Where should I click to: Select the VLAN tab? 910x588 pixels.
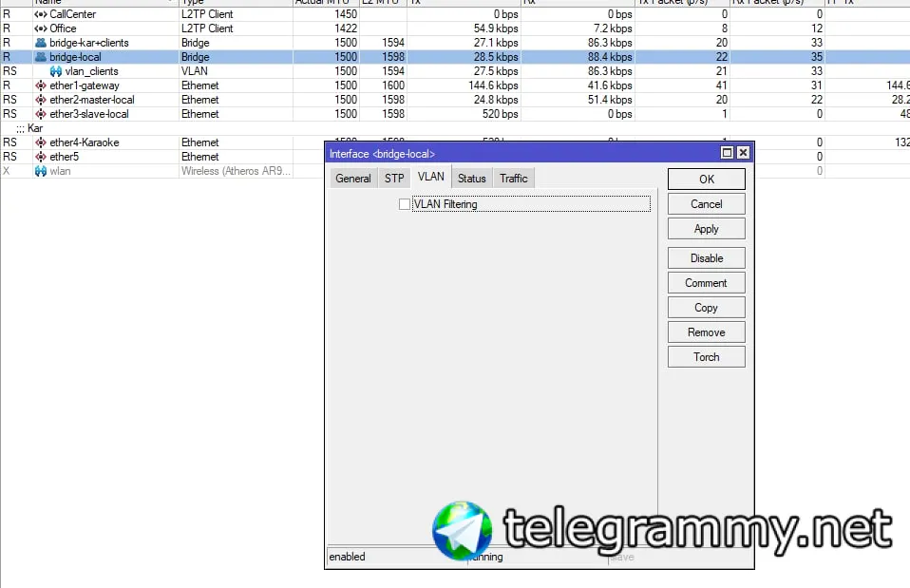pos(430,177)
